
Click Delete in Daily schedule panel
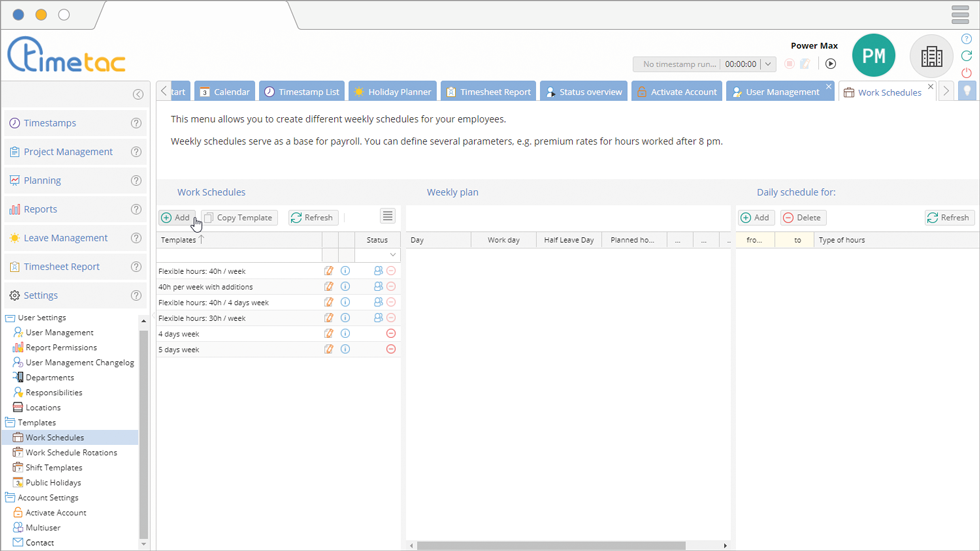click(x=802, y=217)
